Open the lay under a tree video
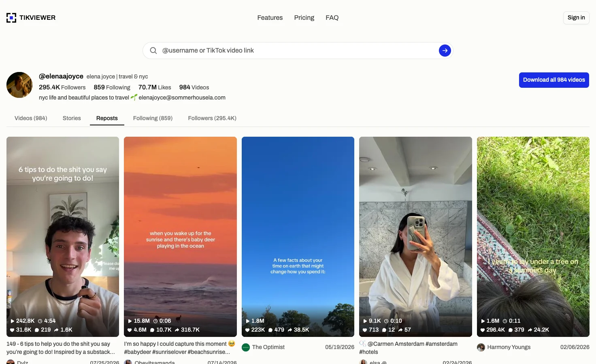Image resolution: width=596 pixels, height=364 pixels. click(x=533, y=237)
